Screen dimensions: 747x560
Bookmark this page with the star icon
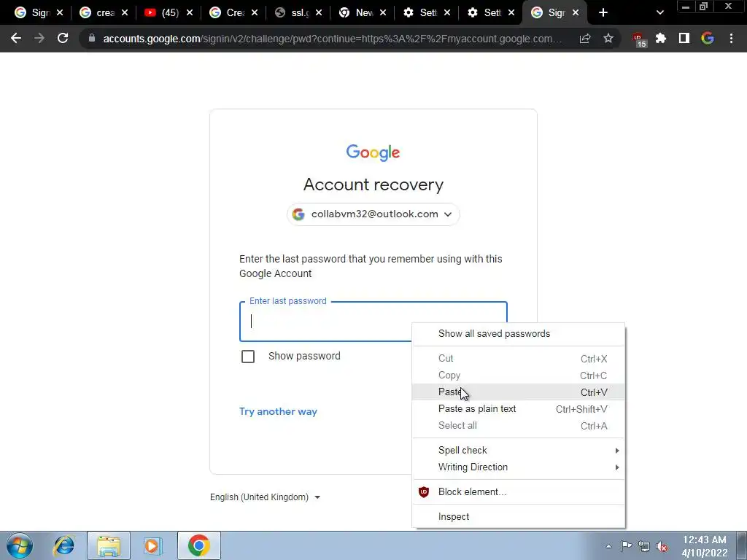click(608, 38)
